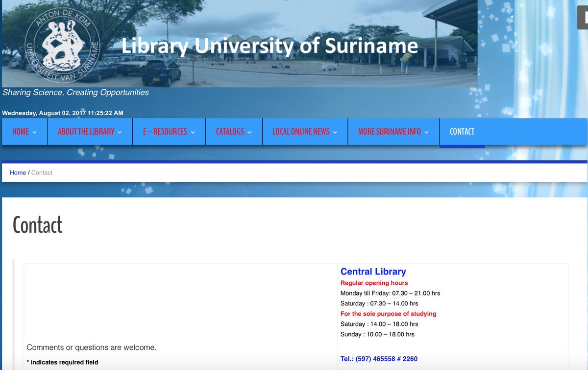This screenshot has height=370, width=588.
Task: Click 'Saturday : 14.00 – 18.00 hrs' line
Action: [x=379, y=324]
